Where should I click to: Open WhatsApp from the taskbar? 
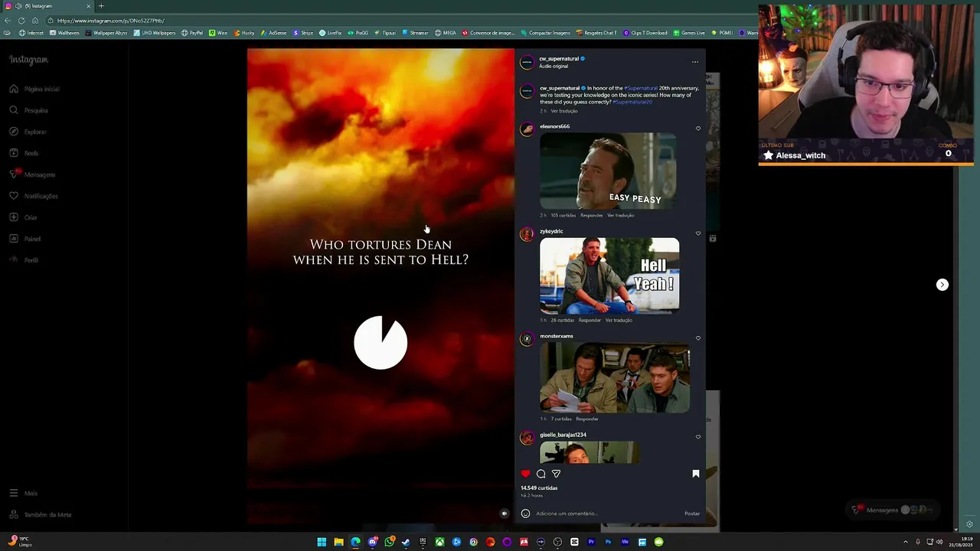click(x=389, y=542)
